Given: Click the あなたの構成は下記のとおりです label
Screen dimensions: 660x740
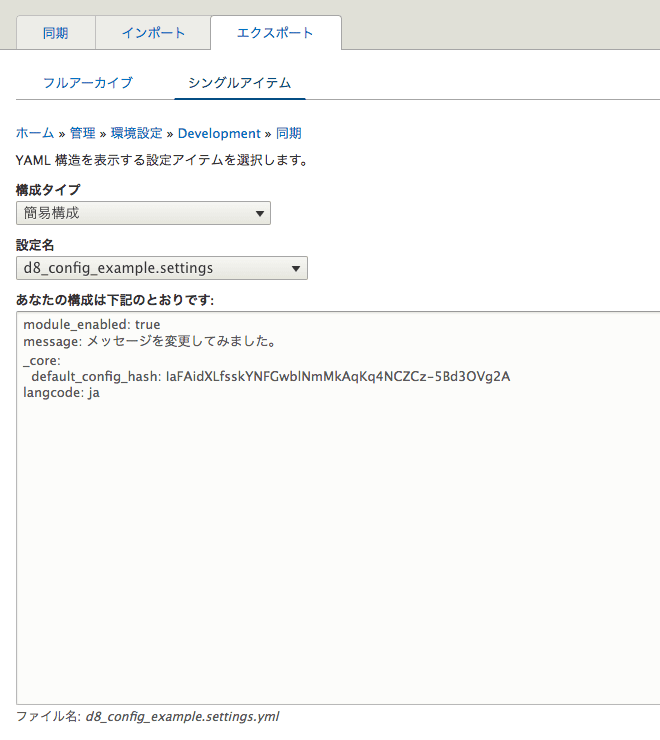Looking at the screenshot, I should click(x=115, y=300).
